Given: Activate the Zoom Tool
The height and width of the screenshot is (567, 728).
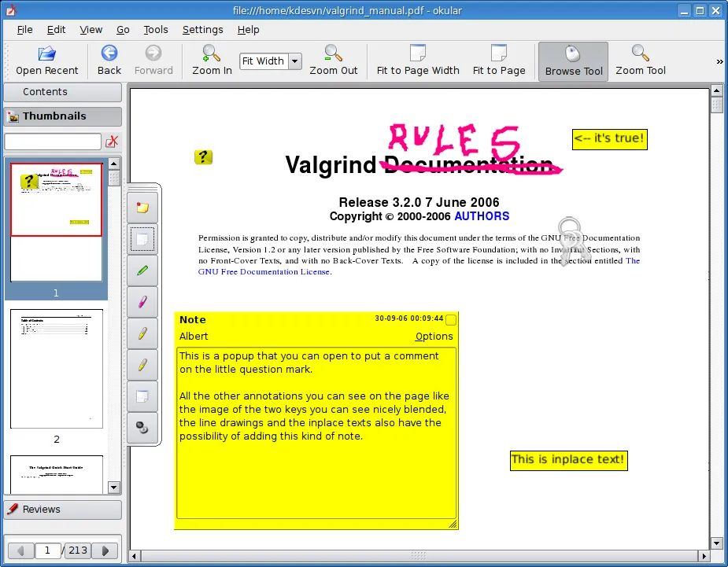Looking at the screenshot, I should (x=641, y=61).
